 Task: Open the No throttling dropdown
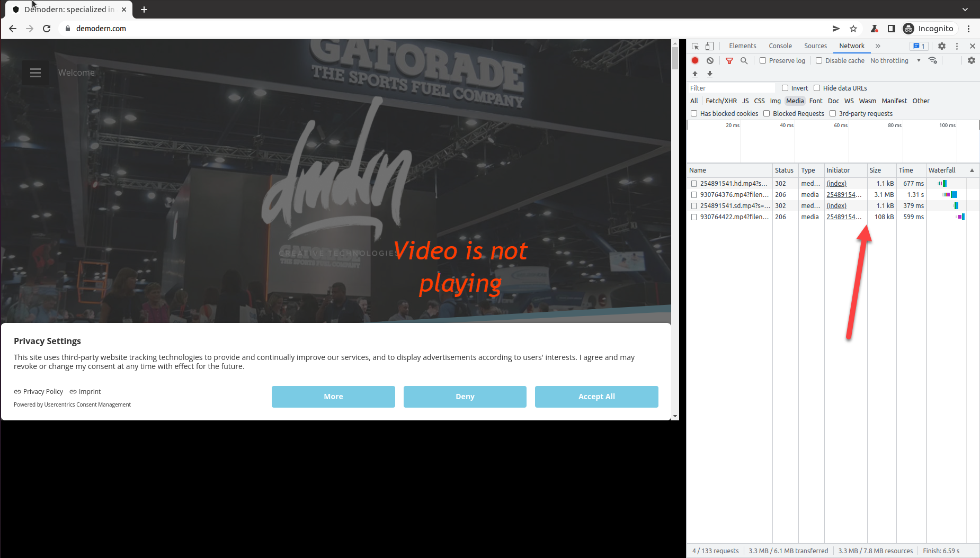[896, 60]
